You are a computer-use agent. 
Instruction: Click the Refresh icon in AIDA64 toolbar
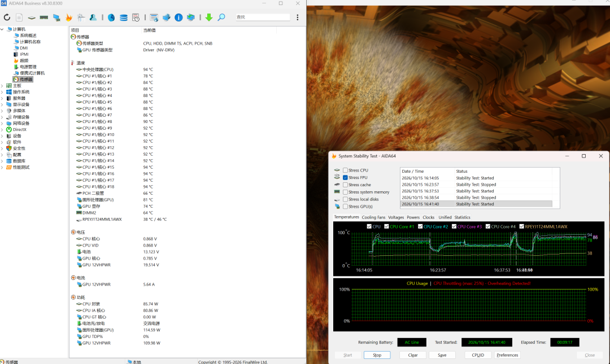pyautogui.click(x=7, y=17)
